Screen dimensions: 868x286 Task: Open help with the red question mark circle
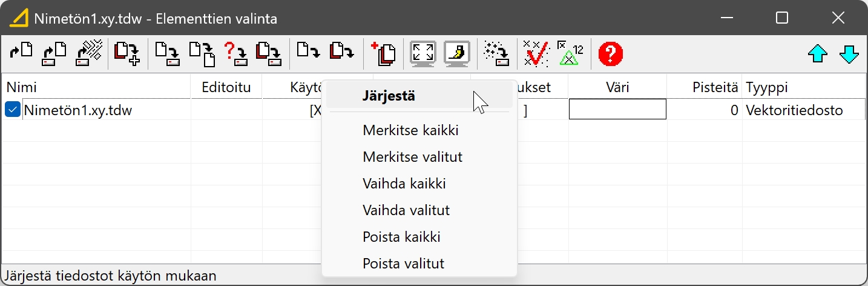(x=611, y=54)
